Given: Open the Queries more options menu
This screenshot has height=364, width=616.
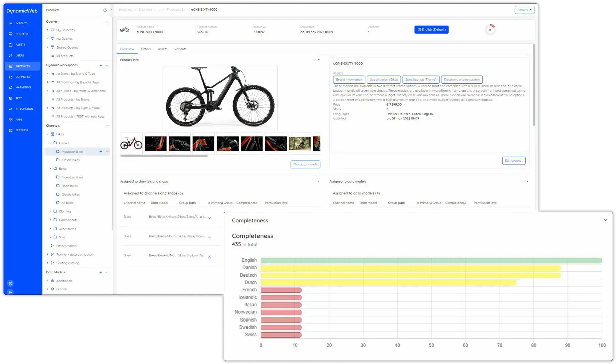Looking at the screenshot, I should click(x=107, y=22).
